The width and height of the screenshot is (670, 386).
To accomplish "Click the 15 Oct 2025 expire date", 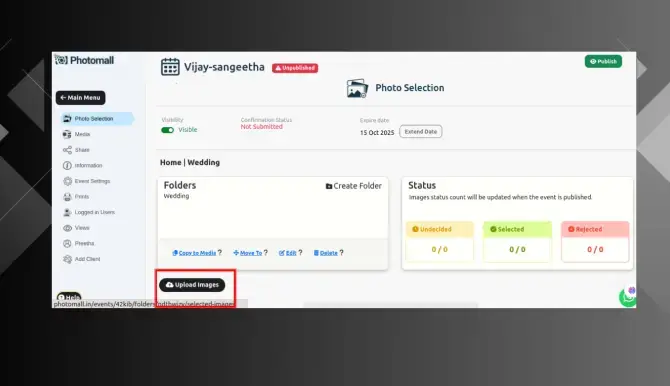I will tap(377, 133).
